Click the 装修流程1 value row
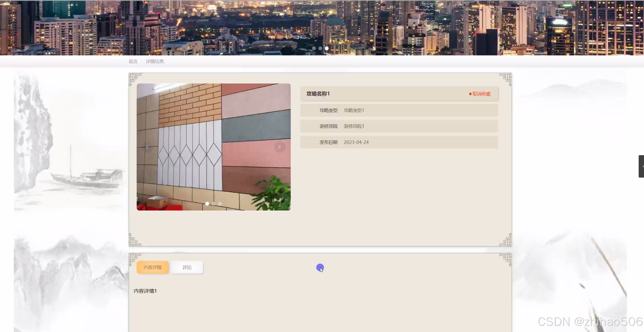The height and width of the screenshot is (332, 644). tap(354, 126)
